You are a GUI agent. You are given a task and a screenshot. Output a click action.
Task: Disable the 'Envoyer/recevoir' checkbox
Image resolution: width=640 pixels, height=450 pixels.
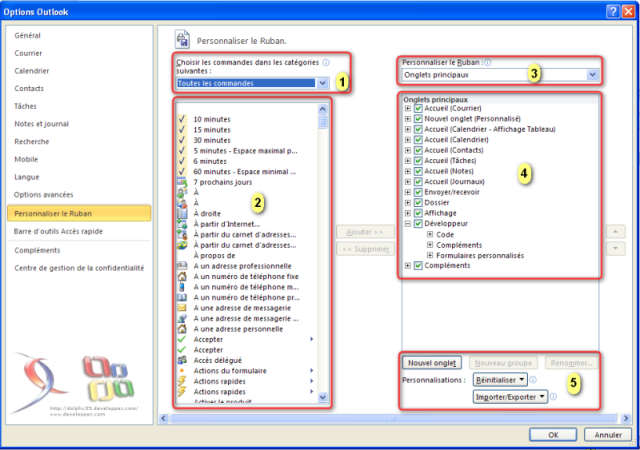coord(418,192)
